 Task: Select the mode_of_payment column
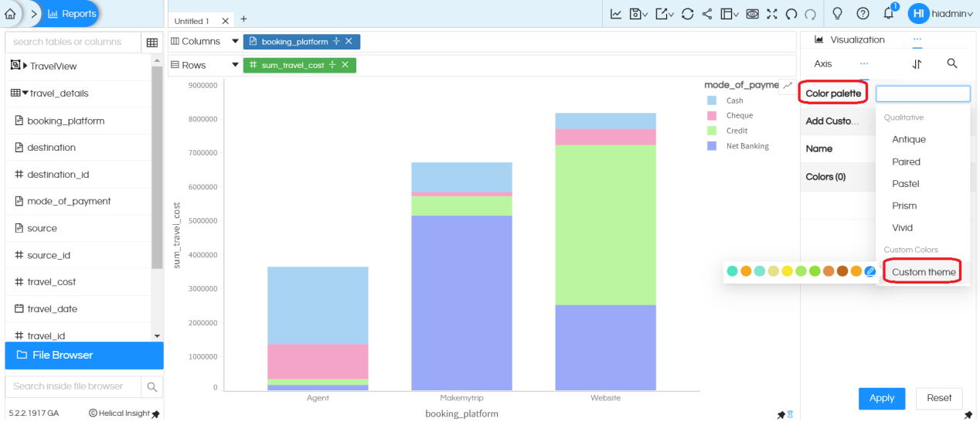tap(69, 201)
